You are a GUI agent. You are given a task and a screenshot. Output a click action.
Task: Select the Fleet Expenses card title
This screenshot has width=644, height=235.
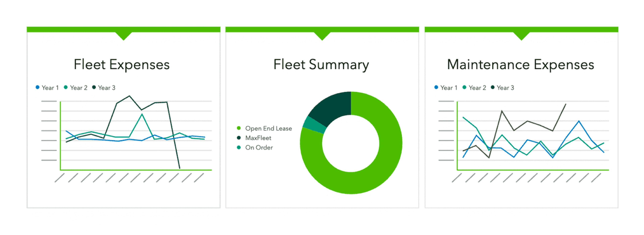tap(122, 65)
